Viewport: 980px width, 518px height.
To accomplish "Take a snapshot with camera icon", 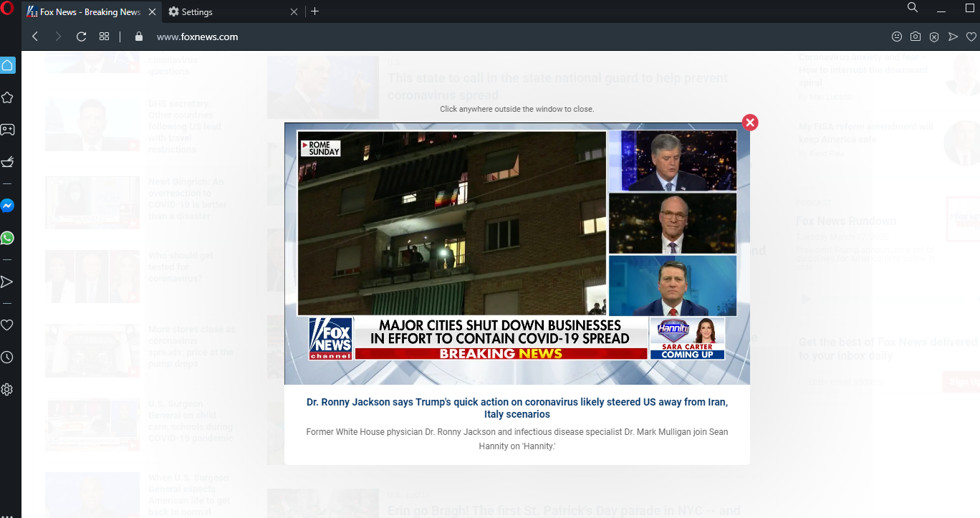I will pos(916,37).
